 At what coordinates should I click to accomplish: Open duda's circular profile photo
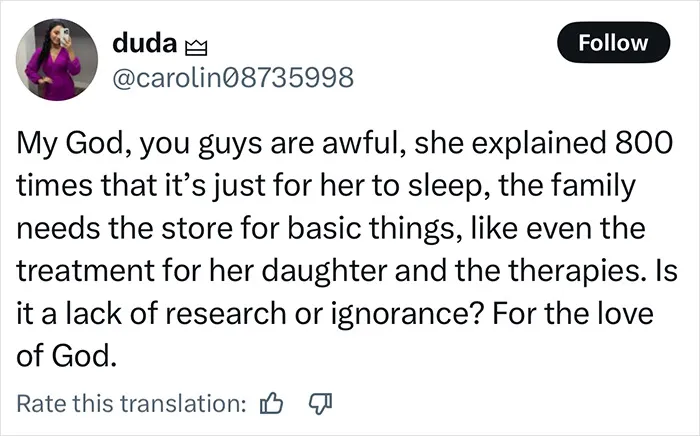(x=57, y=60)
